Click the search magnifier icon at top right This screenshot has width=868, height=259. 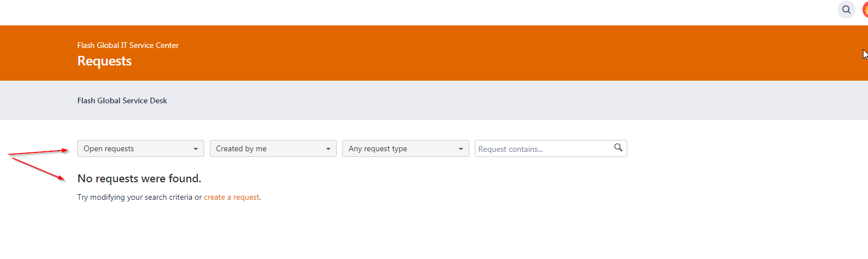point(846,10)
